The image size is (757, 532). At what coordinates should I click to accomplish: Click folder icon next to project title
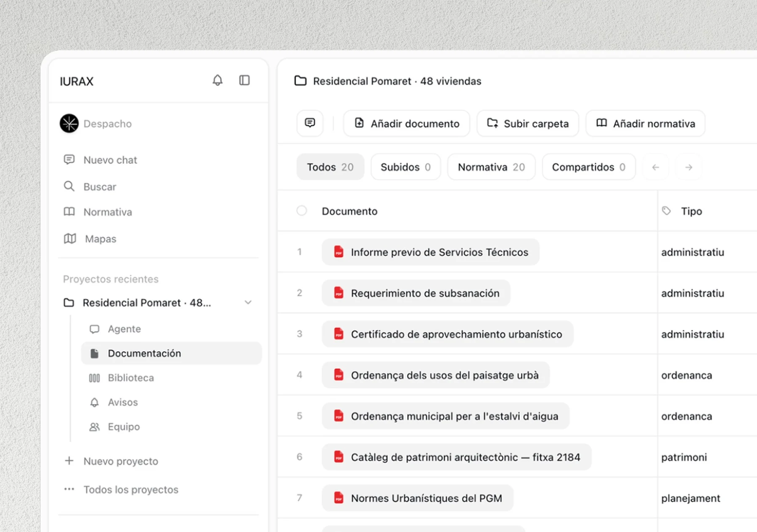(300, 81)
